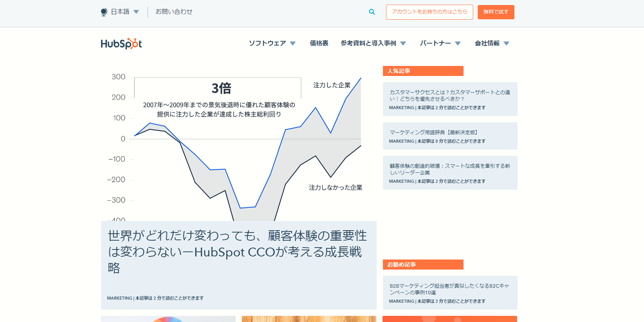This screenshot has height=322, width=644.
Task: Open the ソフトウェア menu item
Action: click(x=268, y=43)
